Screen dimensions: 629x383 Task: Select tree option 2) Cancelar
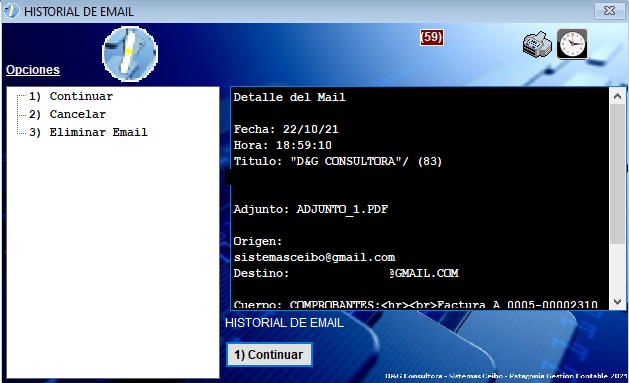tap(67, 114)
